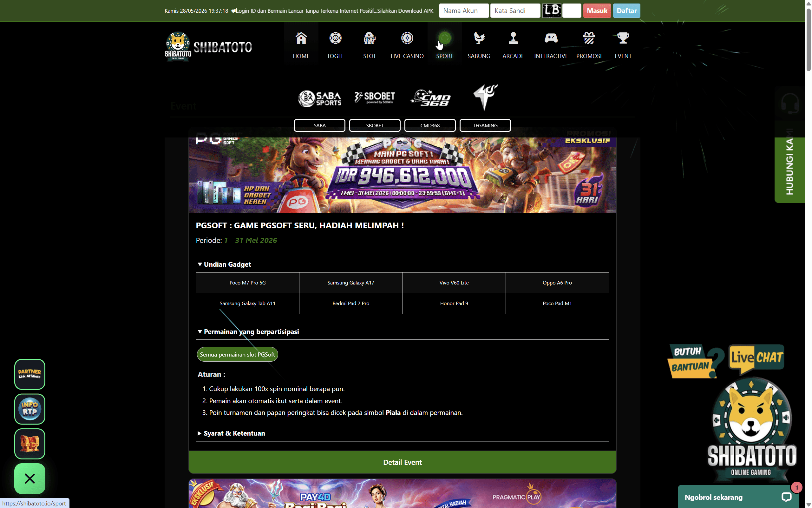Open the treasure chest icon

[x=30, y=444]
